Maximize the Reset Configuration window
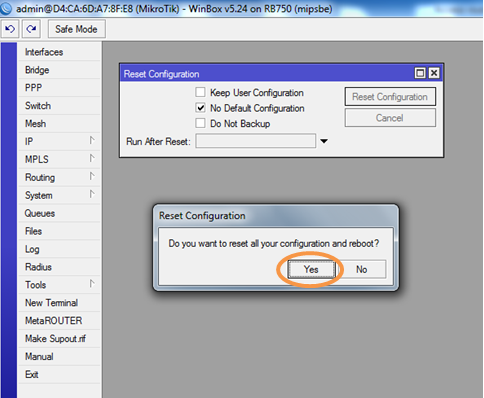484x398 pixels. tap(420, 73)
